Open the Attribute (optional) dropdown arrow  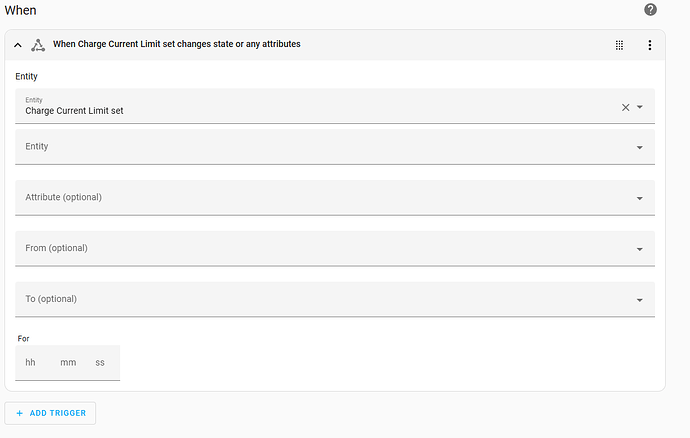pyautogui.click(x=640, y=199)
